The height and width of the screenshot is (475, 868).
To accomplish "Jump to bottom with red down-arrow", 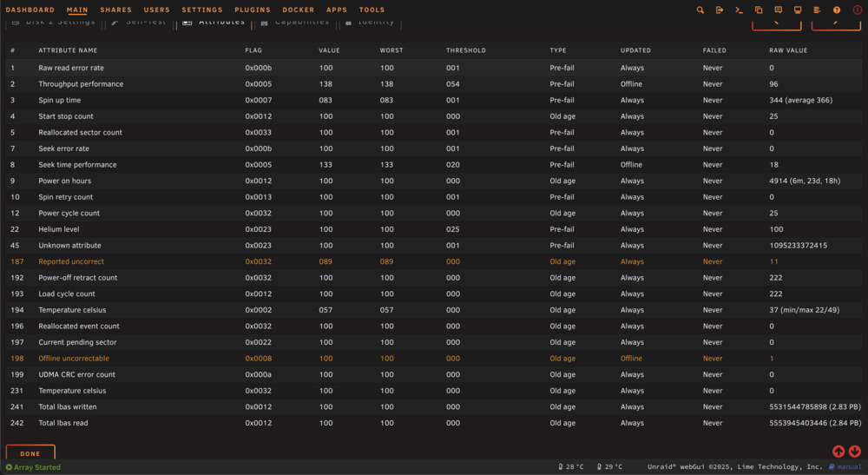I will [x=855, y=452].
